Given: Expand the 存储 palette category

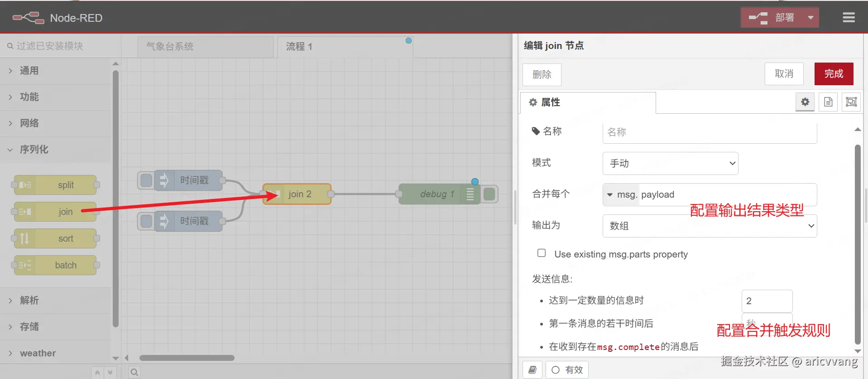Looking at the screenshot, I should coord(55,327).
